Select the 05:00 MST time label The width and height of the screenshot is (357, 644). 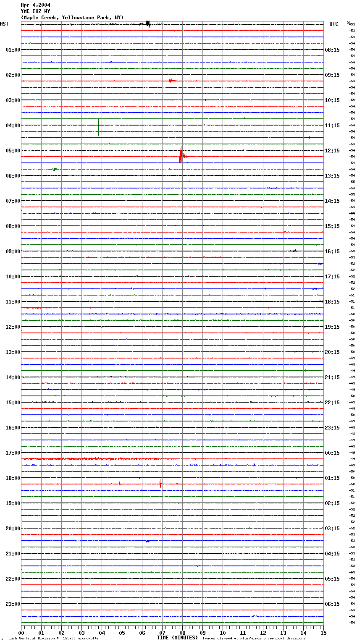click(x=13, y=151)
